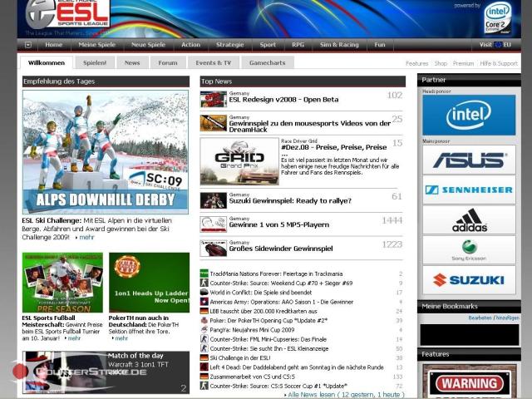Open Neue Spiele menu item
This screenshot has height=399, width=532.
(x=148, y=45)
